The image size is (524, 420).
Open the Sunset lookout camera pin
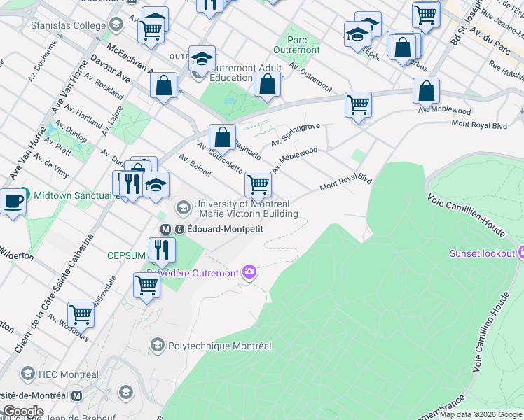521,253
